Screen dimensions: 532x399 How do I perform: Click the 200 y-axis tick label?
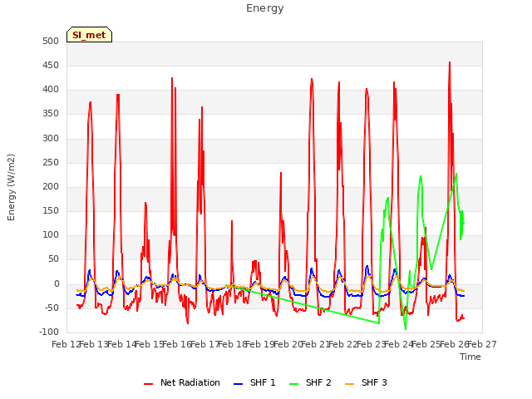coord(51,186)
